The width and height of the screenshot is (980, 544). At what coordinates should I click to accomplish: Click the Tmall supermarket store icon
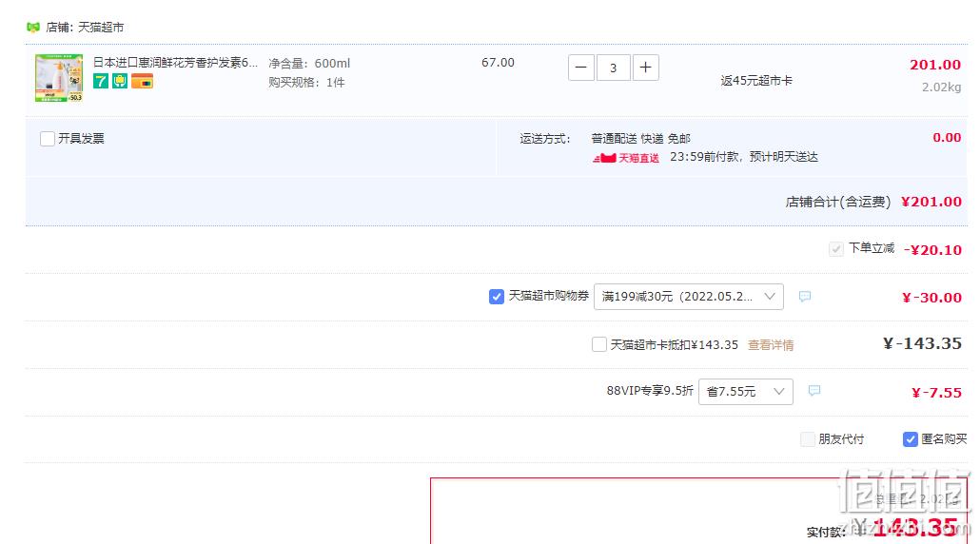(x=33, y=27)
